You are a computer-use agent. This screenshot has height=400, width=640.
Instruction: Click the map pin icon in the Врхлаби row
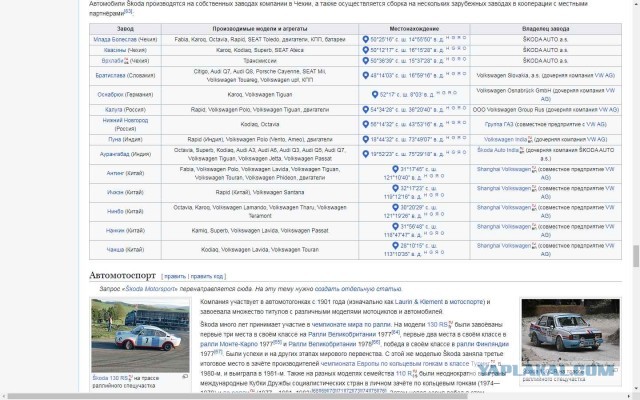point(366,60)
